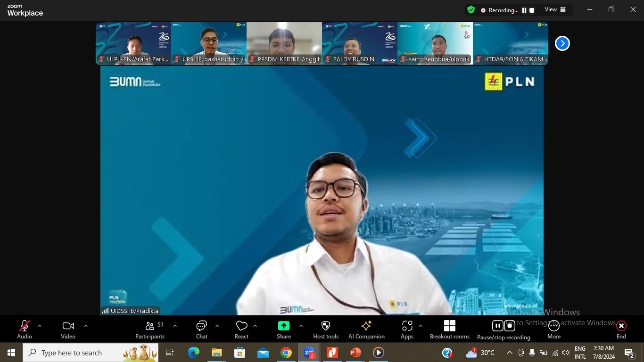Open the red WPS Office taskbar icon
This screenshot has height=362, width=644.
click(x=332, y=353)
